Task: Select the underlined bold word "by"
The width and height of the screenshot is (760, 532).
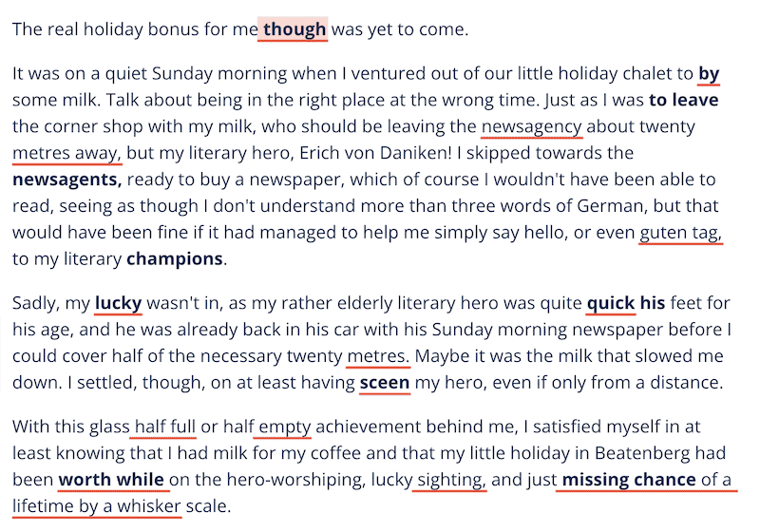Action: pos(709,74)
